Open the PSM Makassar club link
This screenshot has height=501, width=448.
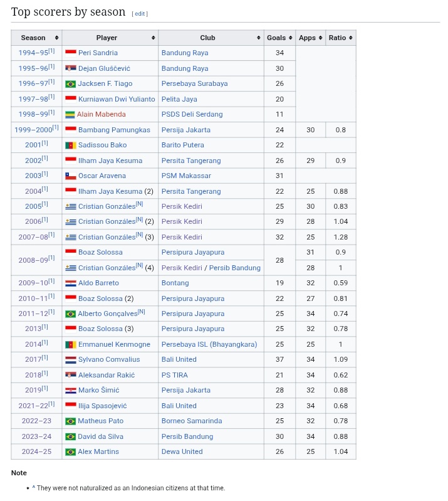(186, 176)
